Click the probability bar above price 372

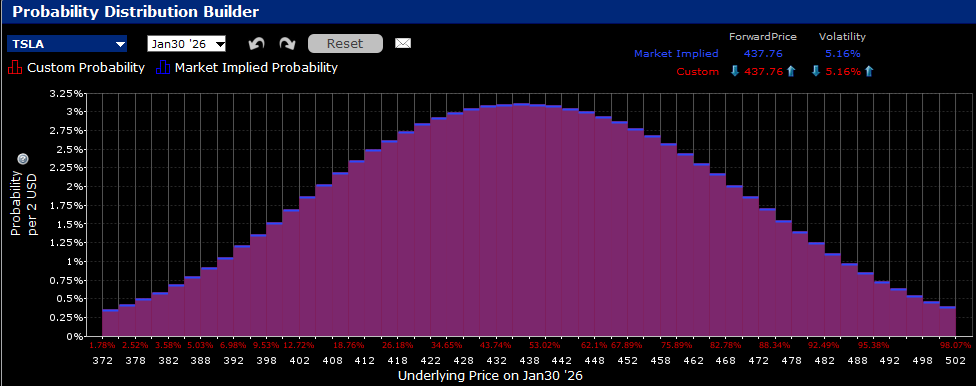pyautogui.click(x=110, y=322)
